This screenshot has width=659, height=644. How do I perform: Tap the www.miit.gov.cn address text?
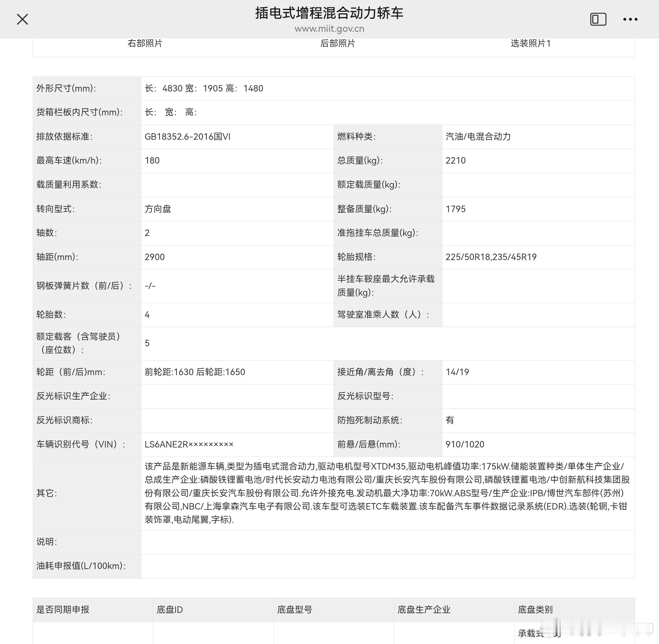[x=329, y=29]
